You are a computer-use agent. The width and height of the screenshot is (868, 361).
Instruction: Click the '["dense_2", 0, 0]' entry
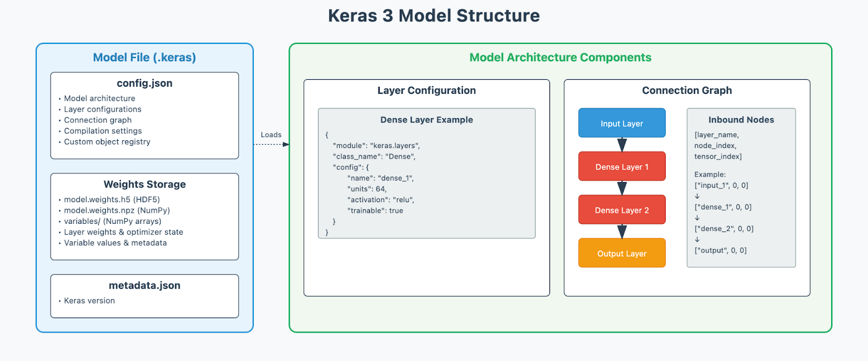tap(724, 229)
